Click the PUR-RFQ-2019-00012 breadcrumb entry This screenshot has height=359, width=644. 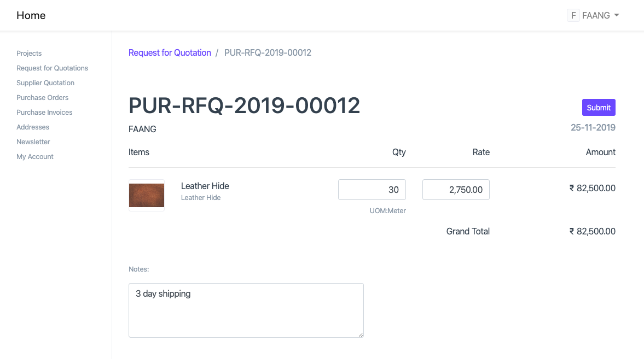(x=268, y=52)
